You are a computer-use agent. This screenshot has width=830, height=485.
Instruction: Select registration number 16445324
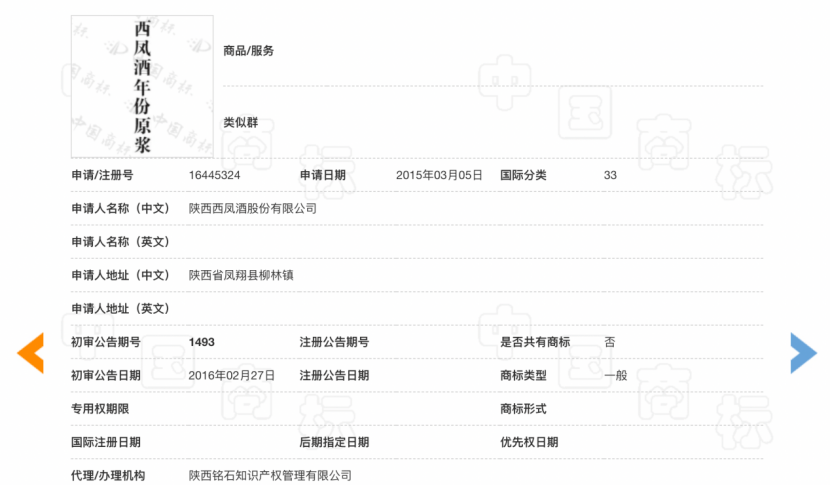[214, 175]
